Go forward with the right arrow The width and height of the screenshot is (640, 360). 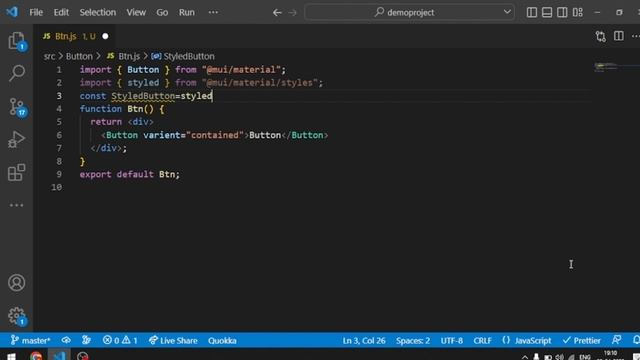point(293,13)
